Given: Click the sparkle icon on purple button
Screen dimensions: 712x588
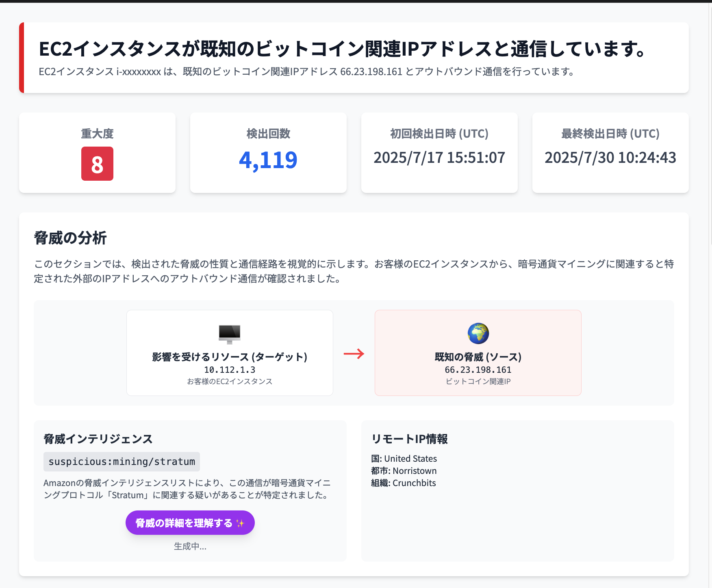Looking at the screenshot, I should pos(240,523).
